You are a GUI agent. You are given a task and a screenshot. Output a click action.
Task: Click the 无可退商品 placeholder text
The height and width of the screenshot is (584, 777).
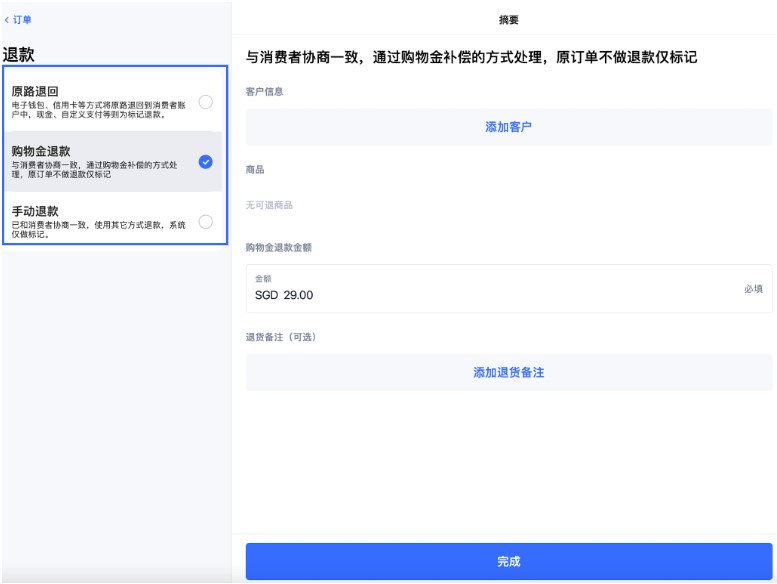click(270, 205)
